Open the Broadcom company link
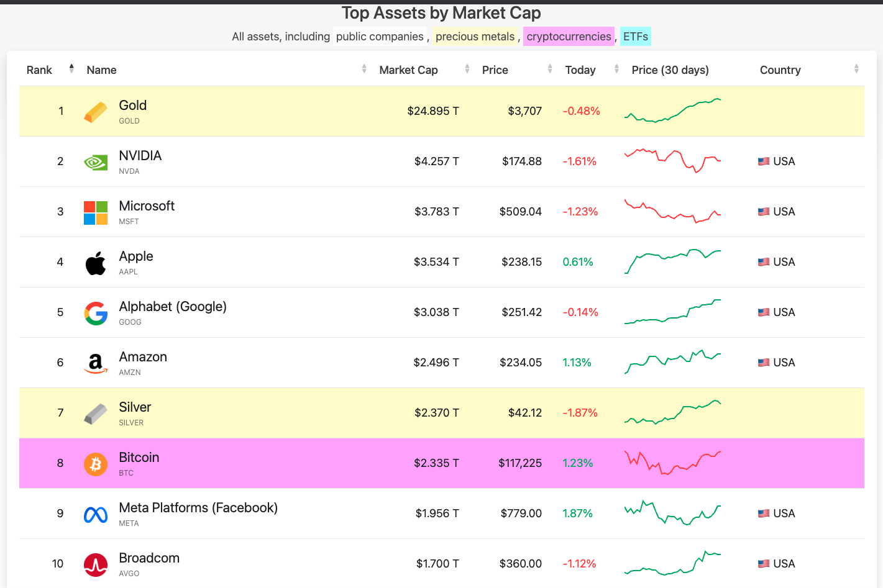The width and height of the screenshot is (883, 588). point(149,558)
